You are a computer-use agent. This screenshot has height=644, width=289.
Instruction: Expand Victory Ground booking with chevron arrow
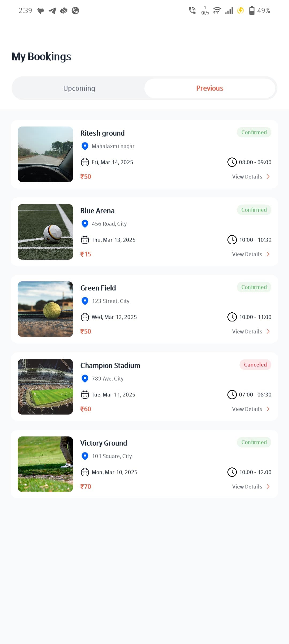268,486
